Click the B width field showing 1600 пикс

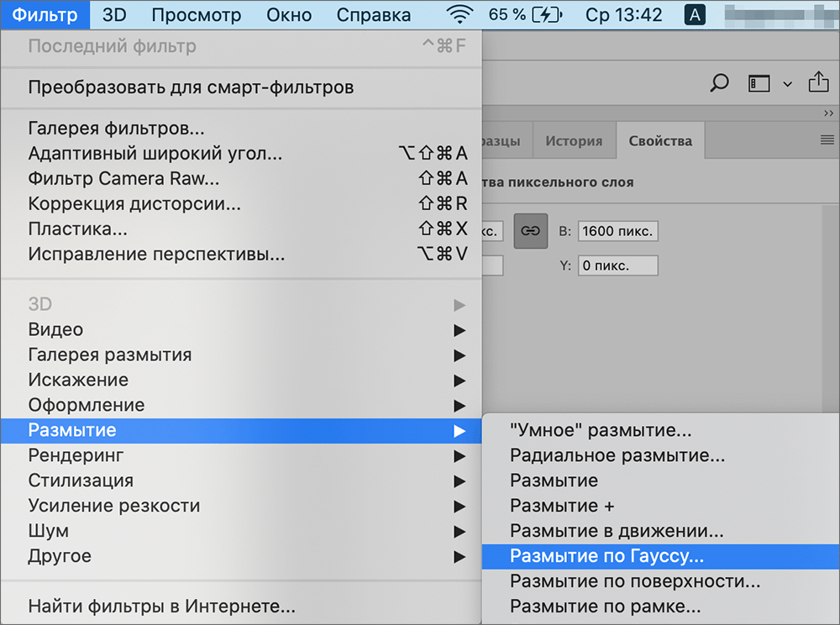[620, 230]
